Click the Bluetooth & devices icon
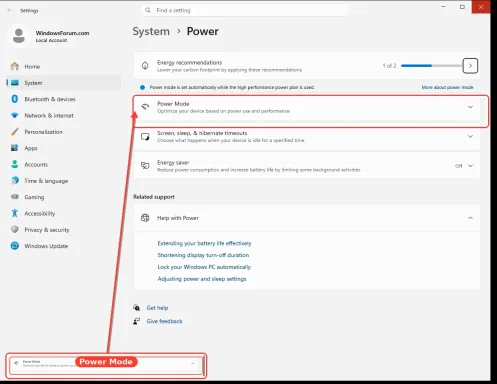This screenshot has width=497, height=384. [x=15, y=99]
